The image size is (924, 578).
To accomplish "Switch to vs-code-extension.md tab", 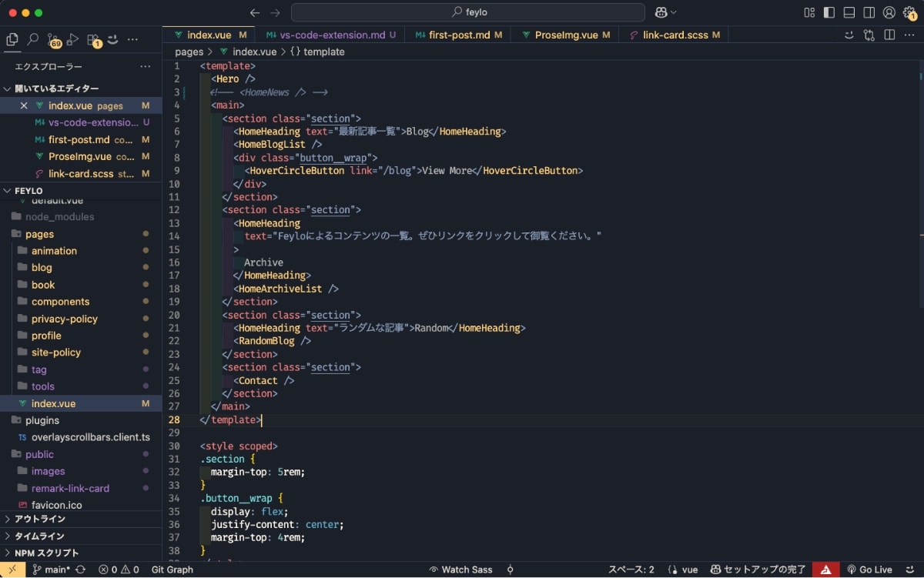I will pyautogui.click(x=330, y=35).
